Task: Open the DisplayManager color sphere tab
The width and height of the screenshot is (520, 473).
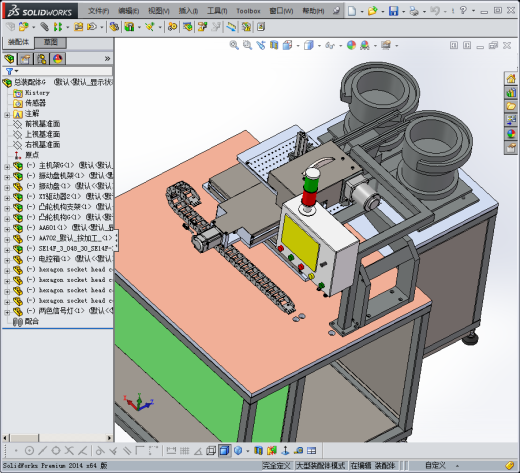Action: pos(58,59)
